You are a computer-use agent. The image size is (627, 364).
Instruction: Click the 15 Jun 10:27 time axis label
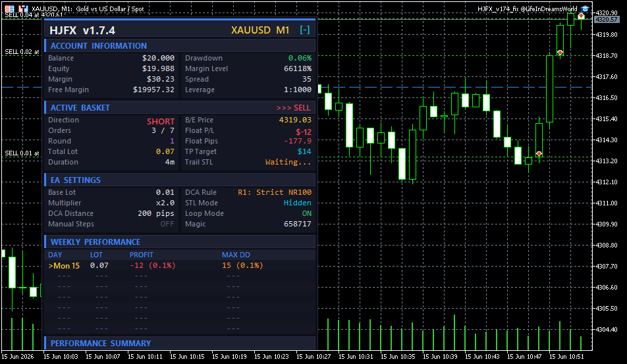tap(313, 356)
